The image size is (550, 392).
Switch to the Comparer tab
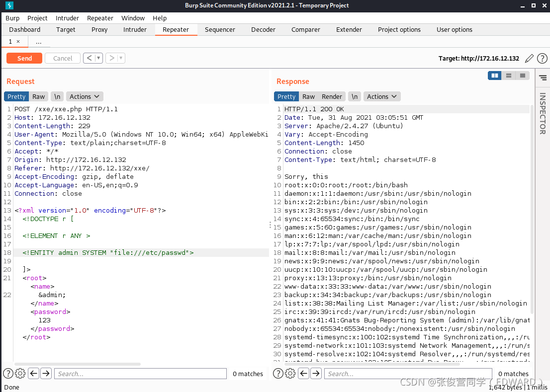(x=305, y=30)
